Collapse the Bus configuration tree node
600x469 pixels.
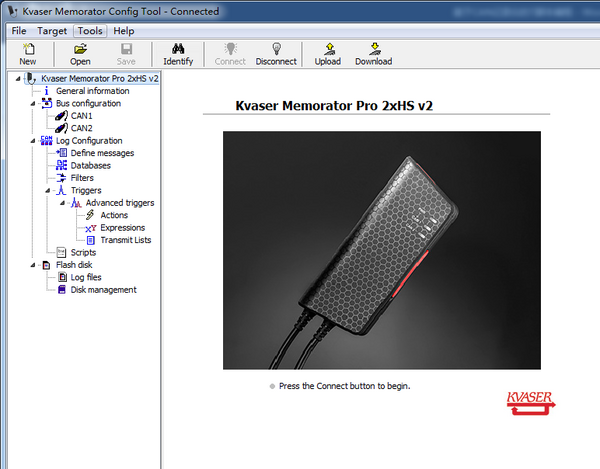click(x=33, y=104)
